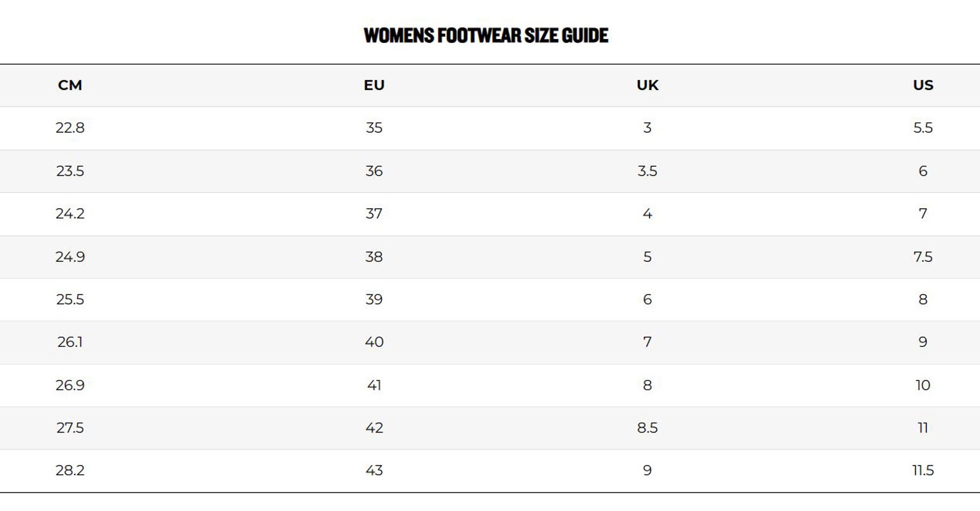This screenshot has height=511, width=980.
Task: Click the US size 7.5 cell
Action: coord(923,257)
